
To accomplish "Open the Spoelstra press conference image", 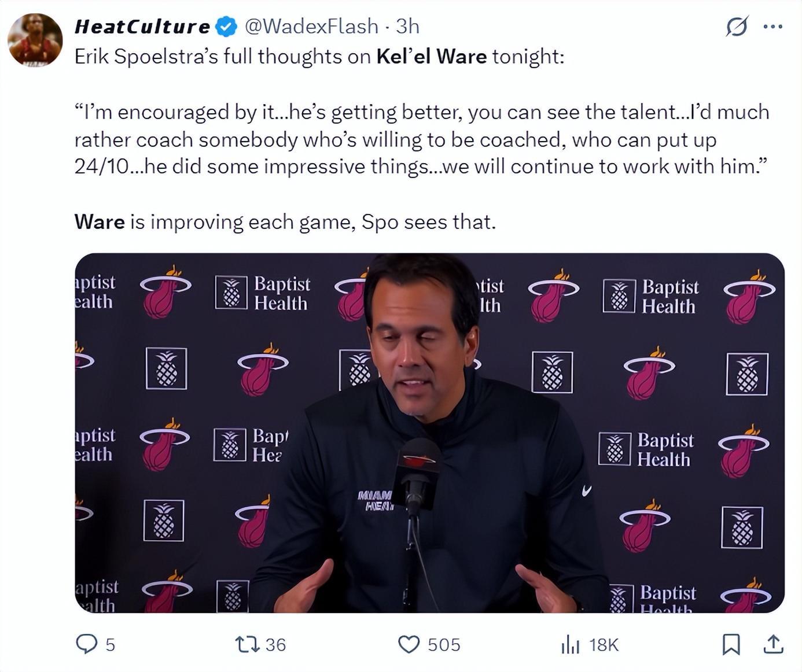I will (x=429, y=433).
